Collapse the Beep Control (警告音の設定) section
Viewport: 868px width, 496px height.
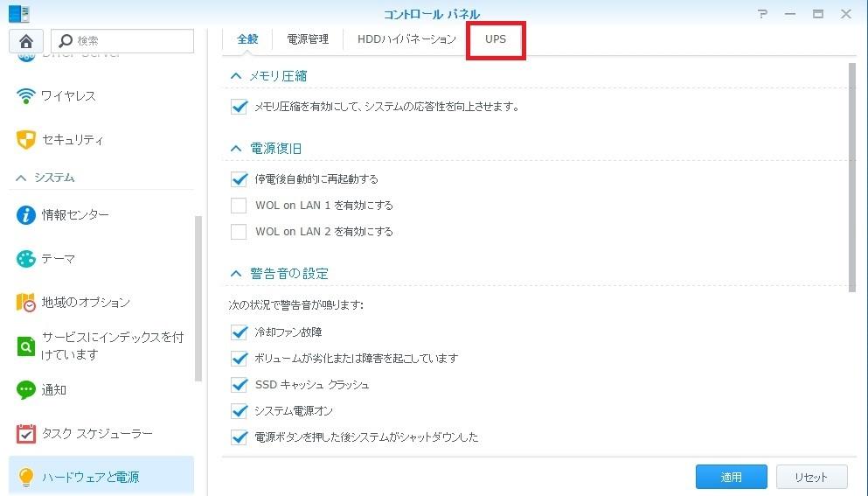236,273
